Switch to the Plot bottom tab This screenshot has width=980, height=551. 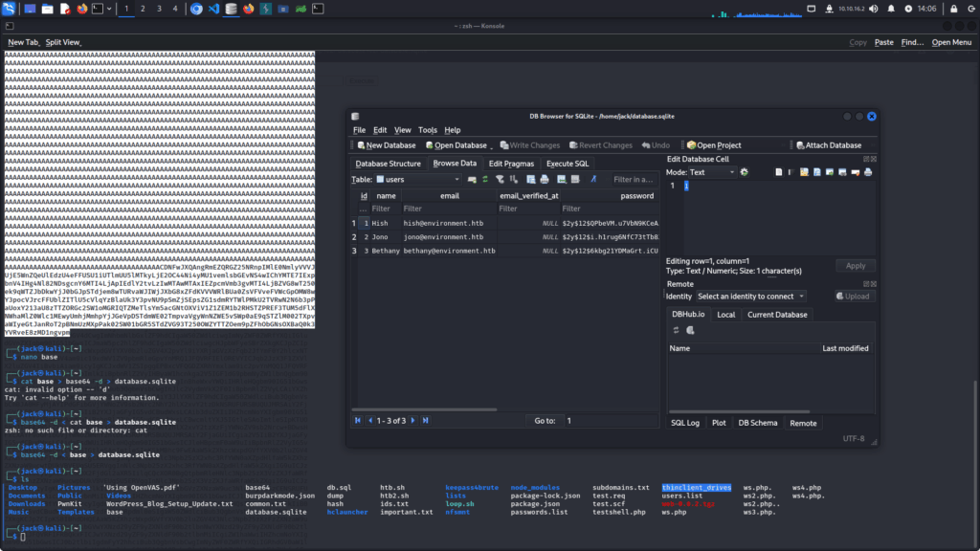[719, 423]
